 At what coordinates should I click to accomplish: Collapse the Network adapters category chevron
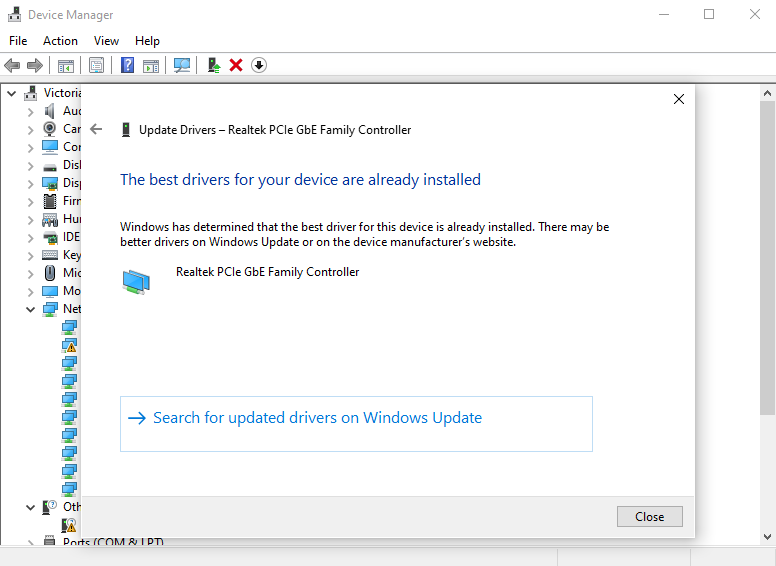[31, 310]
